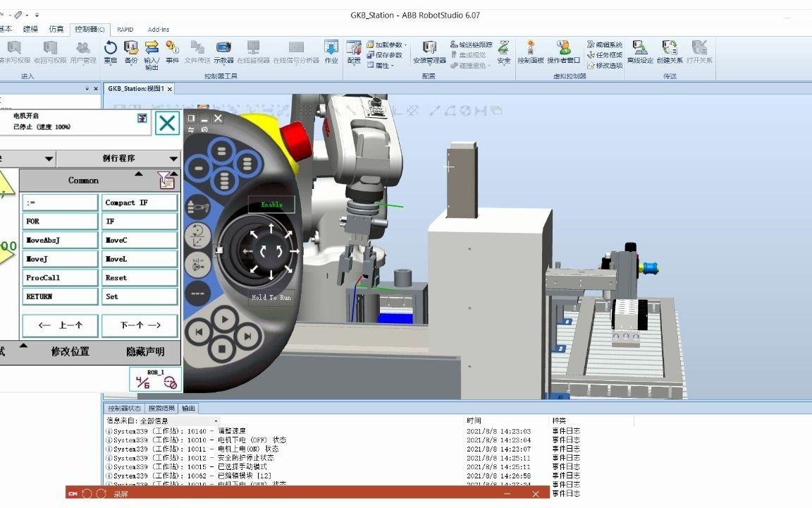Open the 备份 backup tool

tap(131, 52)
